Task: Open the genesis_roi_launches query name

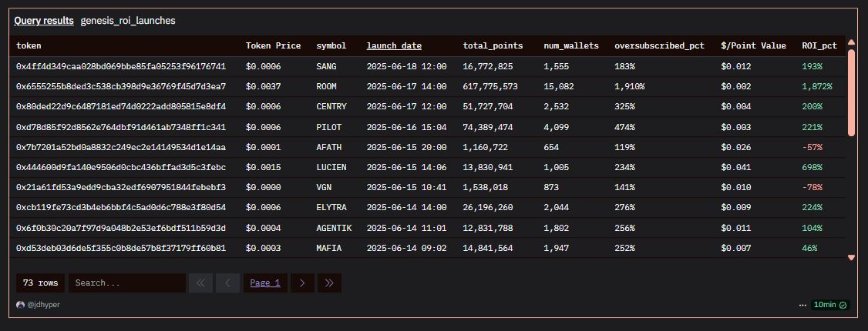Action: 128,21
